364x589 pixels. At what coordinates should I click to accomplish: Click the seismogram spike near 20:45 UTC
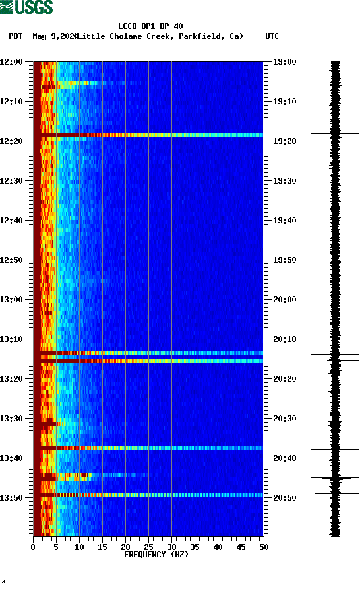(335, 477)
